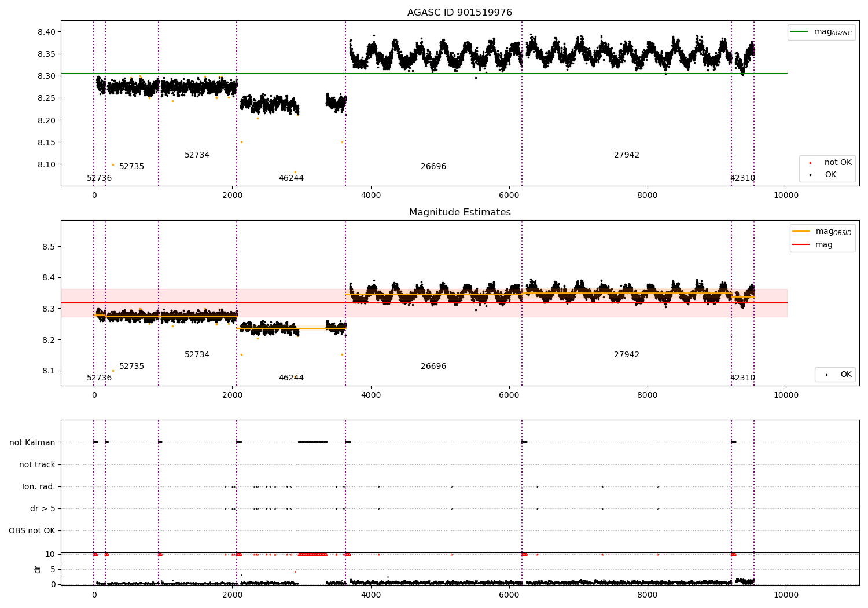Click the 'OBS not OK' axis label
Screen dimensions: 868x608
coord(32,530)
